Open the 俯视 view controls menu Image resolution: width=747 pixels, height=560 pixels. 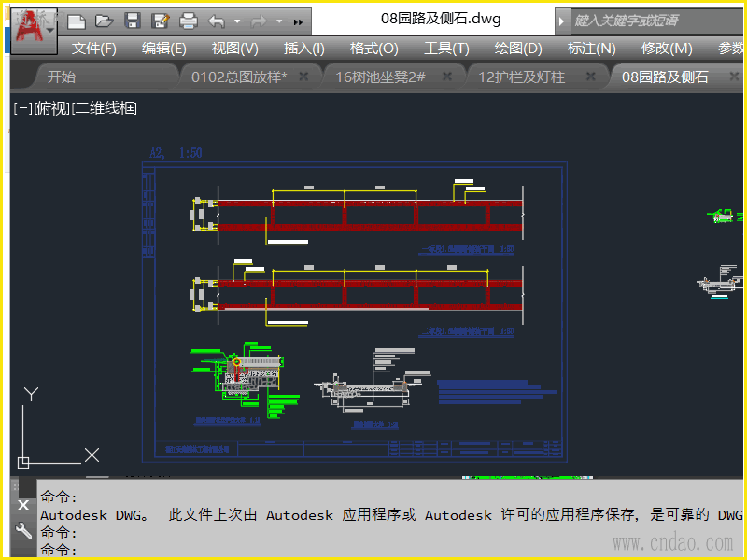coord(52,108)
